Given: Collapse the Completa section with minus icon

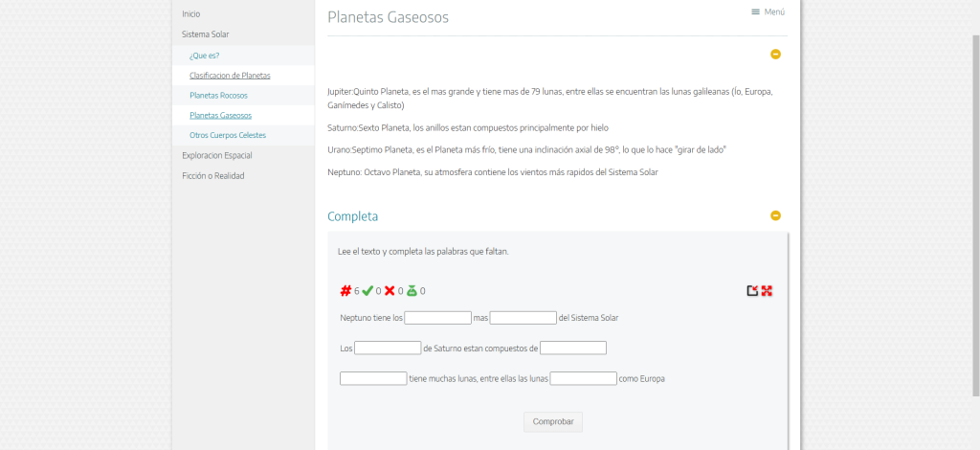Looking at the screenshot, I should [x=775, y=215].
